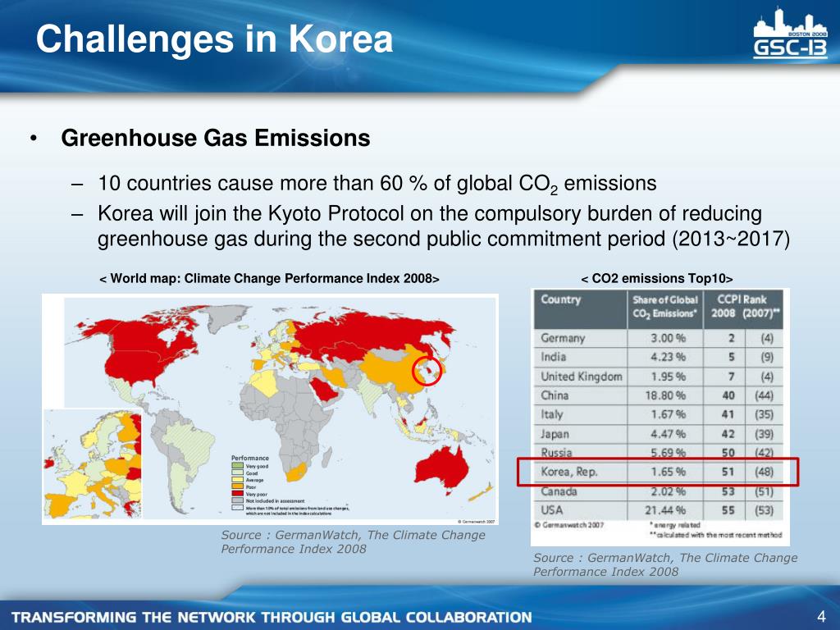840x630 pixels.
Task: Select the "United Kingdom" table cell
Action: 582,376
